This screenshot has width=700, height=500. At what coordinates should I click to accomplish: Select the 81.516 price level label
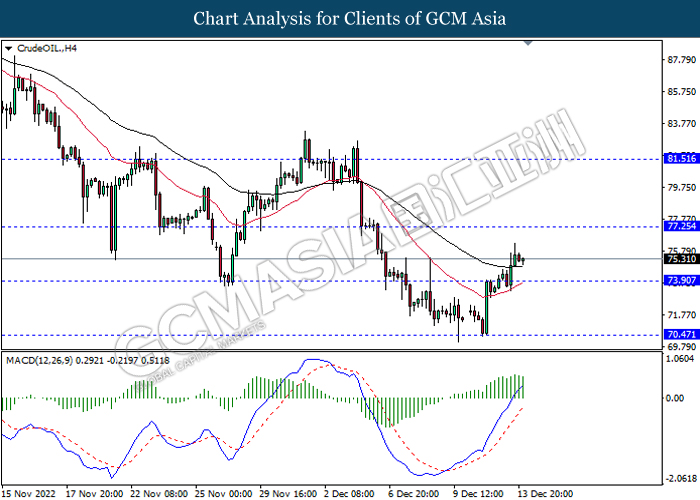pos(681,158)
